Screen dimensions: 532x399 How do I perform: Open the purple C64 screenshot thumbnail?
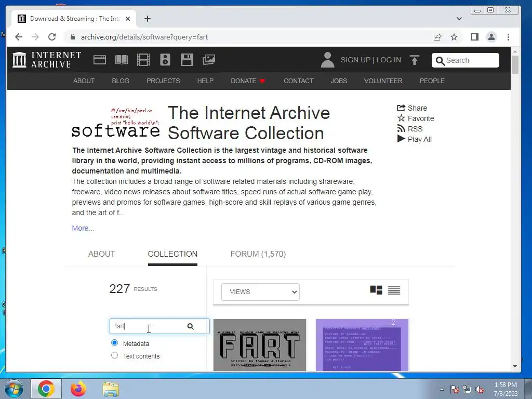click(x=362, y=345)
